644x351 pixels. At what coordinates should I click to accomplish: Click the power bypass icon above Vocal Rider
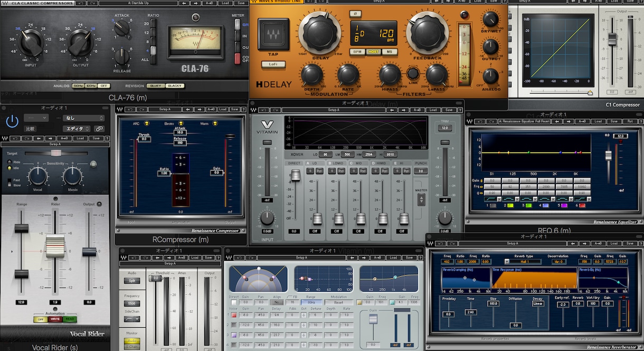tap(12, 122)
